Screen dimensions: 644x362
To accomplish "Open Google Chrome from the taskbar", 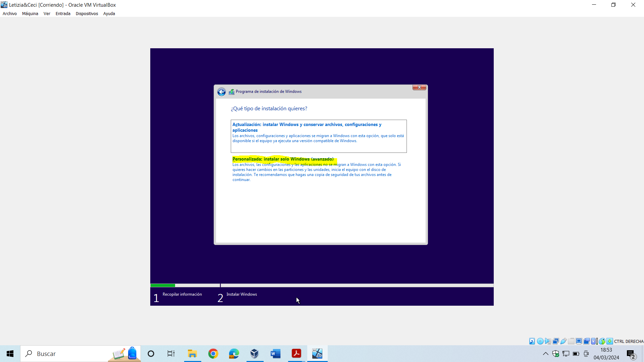I will point(213,354).
